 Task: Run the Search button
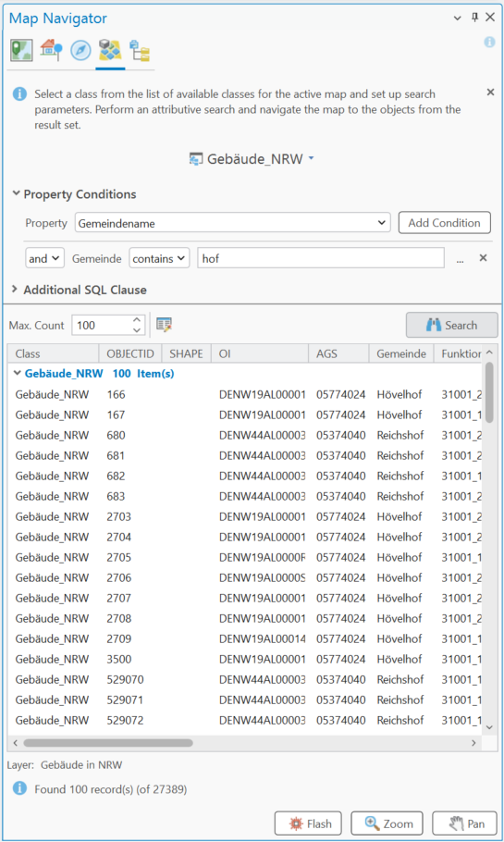pos(451,325)
